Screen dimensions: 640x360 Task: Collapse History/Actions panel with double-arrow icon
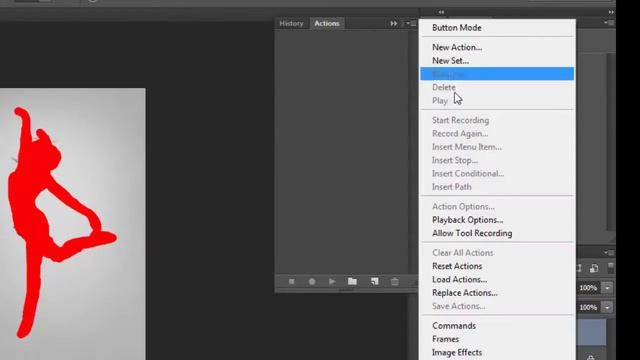point(393,24)
